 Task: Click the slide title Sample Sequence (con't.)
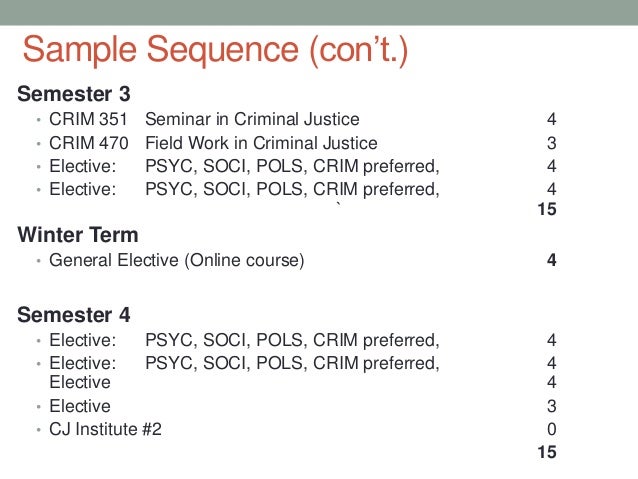coord(215,50)
